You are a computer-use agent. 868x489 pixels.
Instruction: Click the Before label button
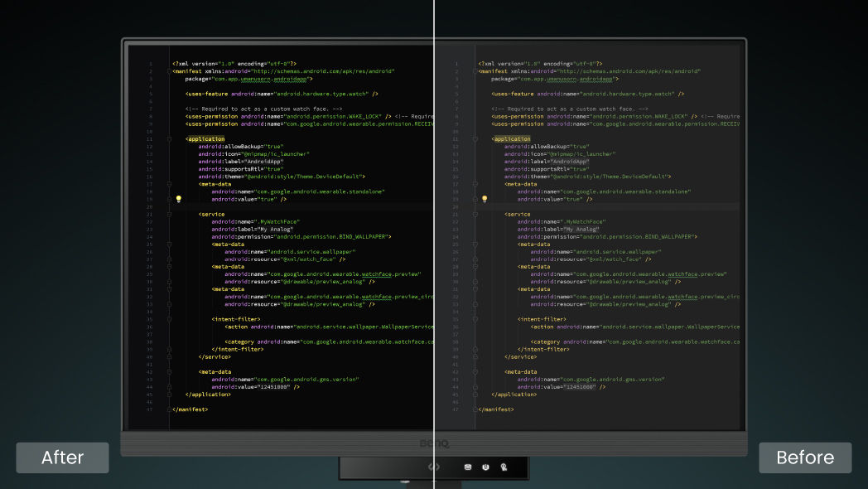tap(804, 458)
